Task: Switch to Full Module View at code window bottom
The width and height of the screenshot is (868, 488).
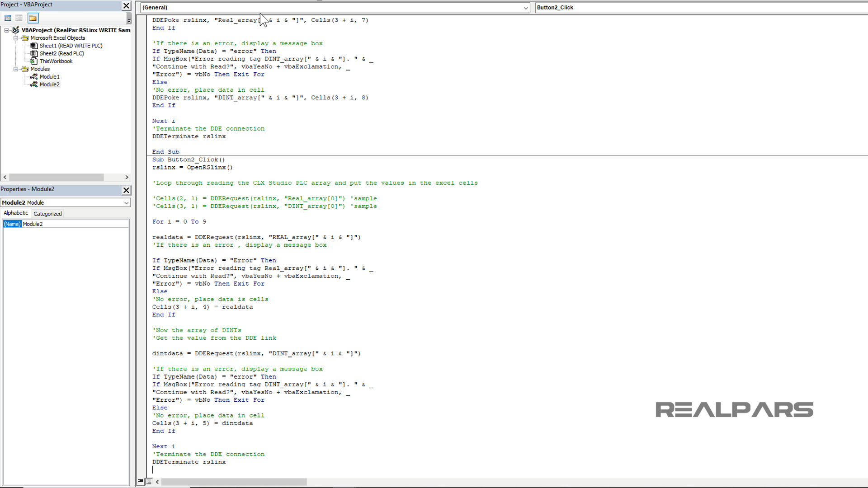Action: [x=149, y=482]
